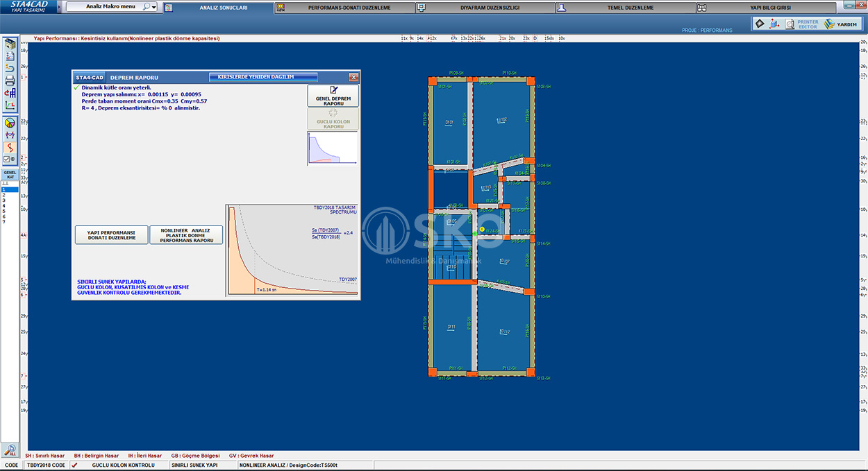Image resolution: width=868 pixels, height=471 pixels.
Task: Switch to the TEMEL DUZENLEME tab
Action: (625, 8)
